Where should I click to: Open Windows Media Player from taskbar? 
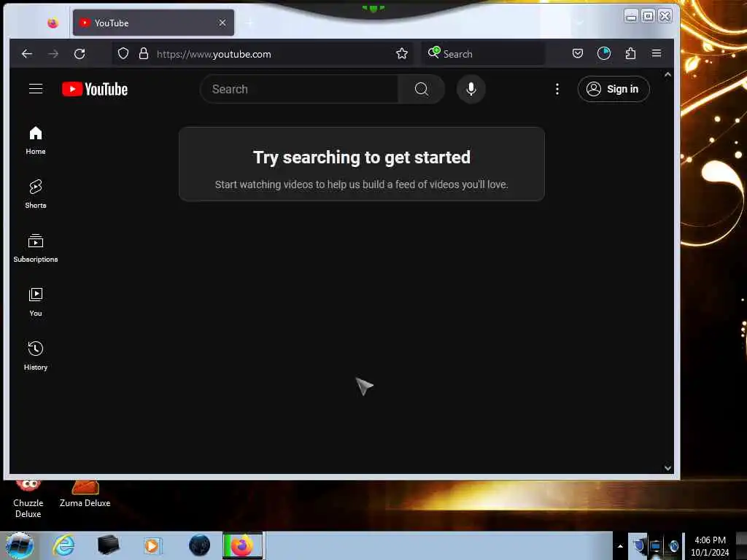click(152, 545)
